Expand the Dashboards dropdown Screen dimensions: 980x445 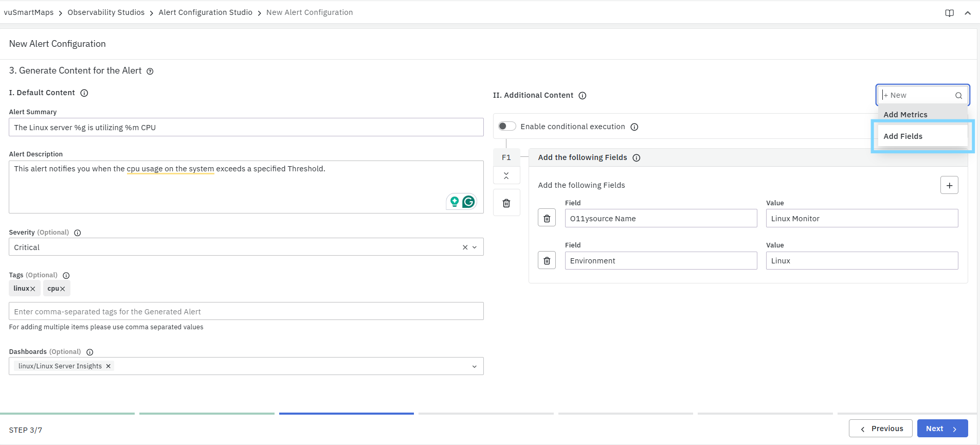[474, 366]
